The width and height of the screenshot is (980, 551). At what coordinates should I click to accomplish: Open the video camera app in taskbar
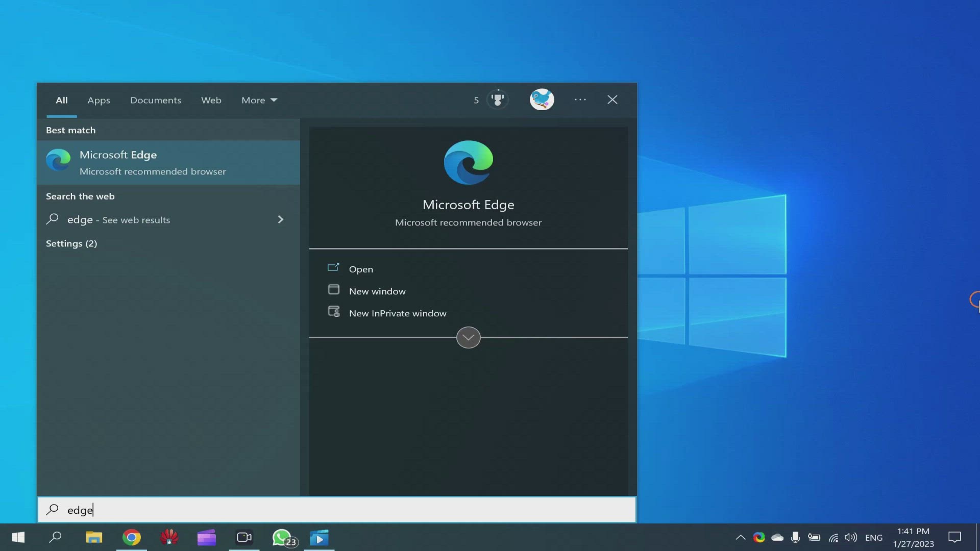[x=244, y=537]
